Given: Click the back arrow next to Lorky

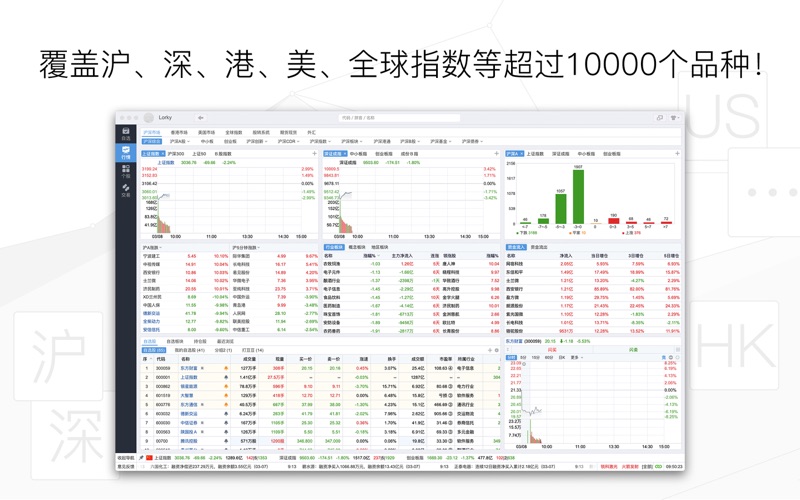Looking at the screenshot, I should 201,118.
